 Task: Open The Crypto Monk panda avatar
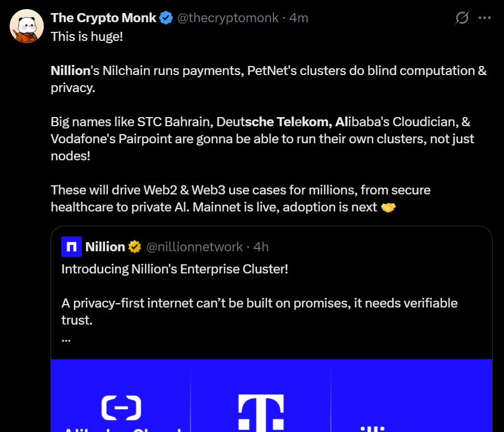[27, 27]
